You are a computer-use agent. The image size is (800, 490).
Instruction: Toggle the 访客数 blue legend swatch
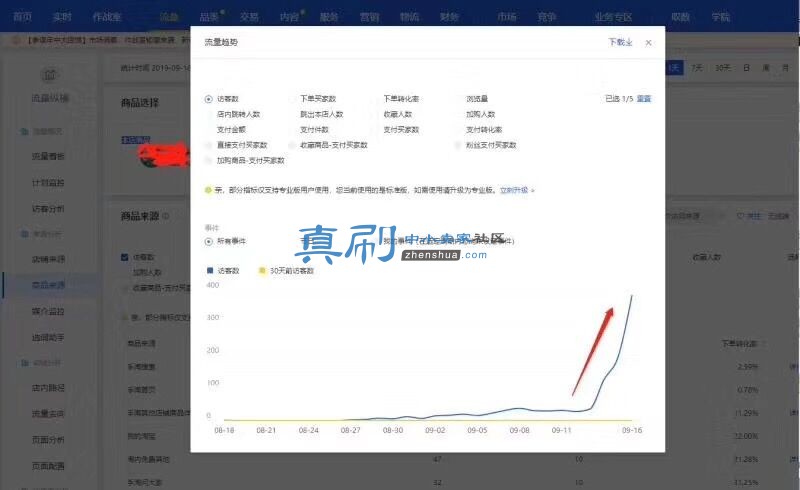[210, 271]
